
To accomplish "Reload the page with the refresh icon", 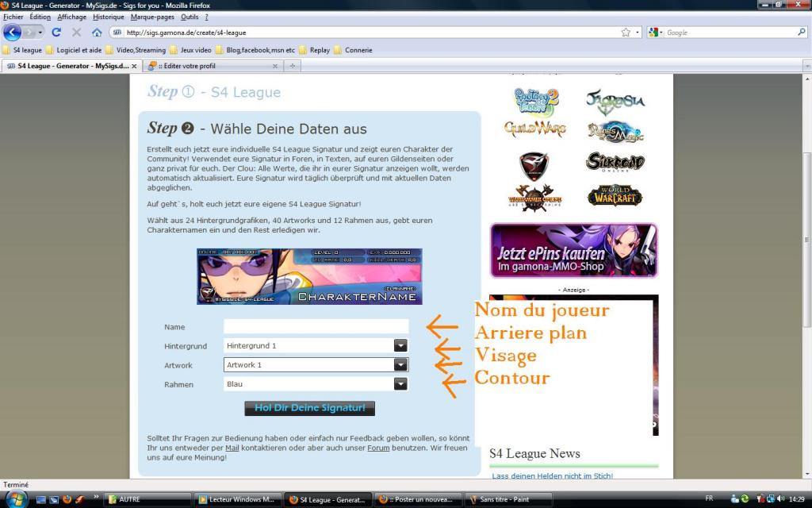I will coord(56,32).
